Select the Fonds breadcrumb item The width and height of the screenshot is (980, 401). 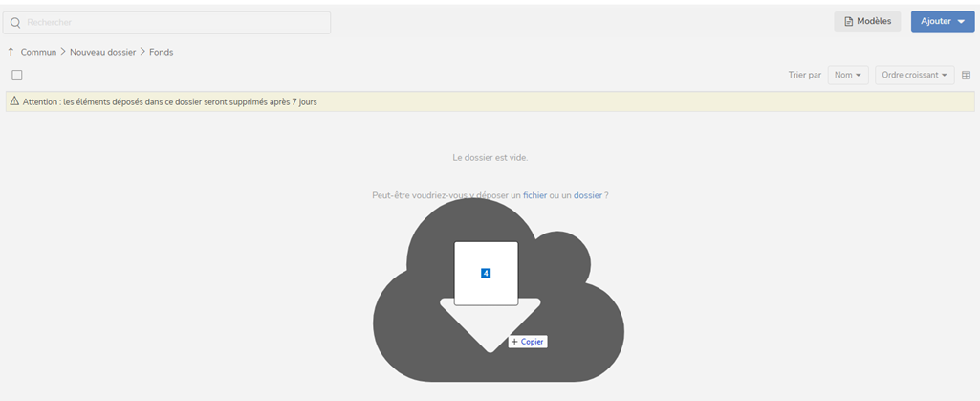[162, 52]
